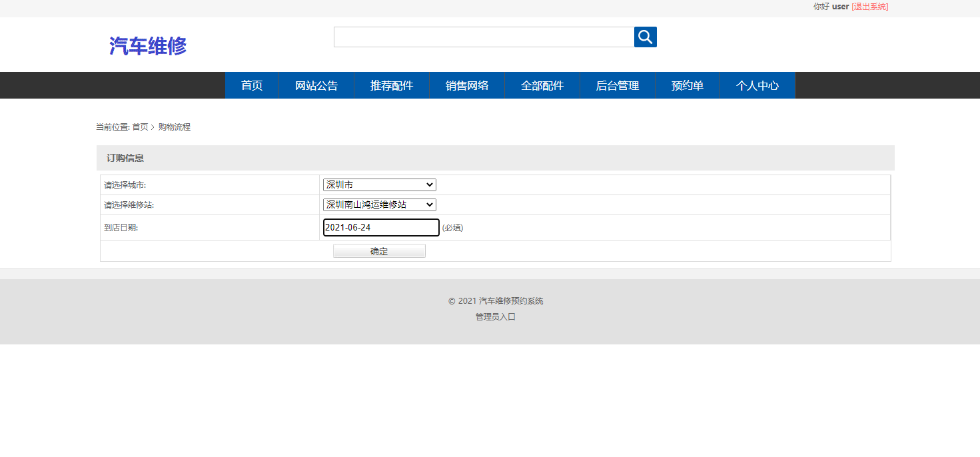The image size is (980, 457).
Task: Click the 到店日期 label
Action: click(121, 228)
